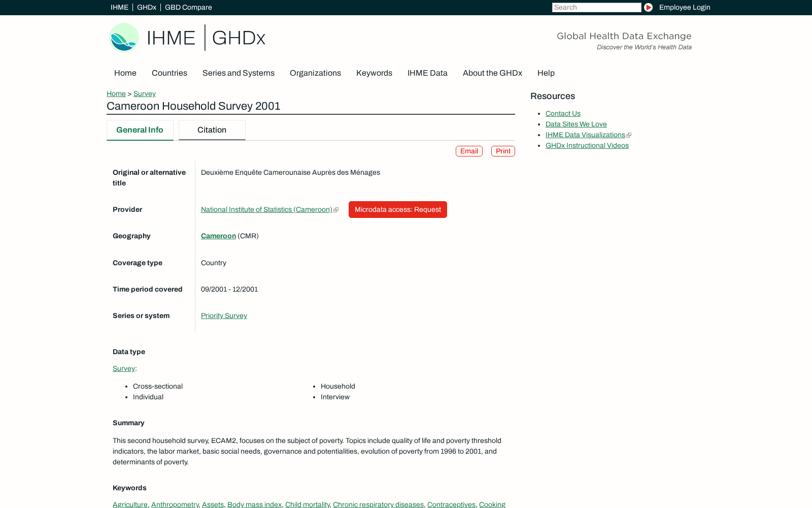The image size is (812, 508).
Task: Open the Keywords menu item
Action: tap(374, 73)
